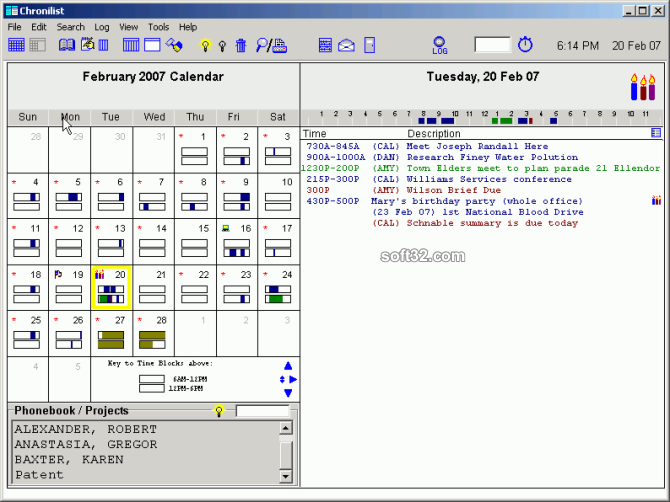Select the Patent project entry
The height and width of the screenshot is (502, 670).
pos(39,475)
